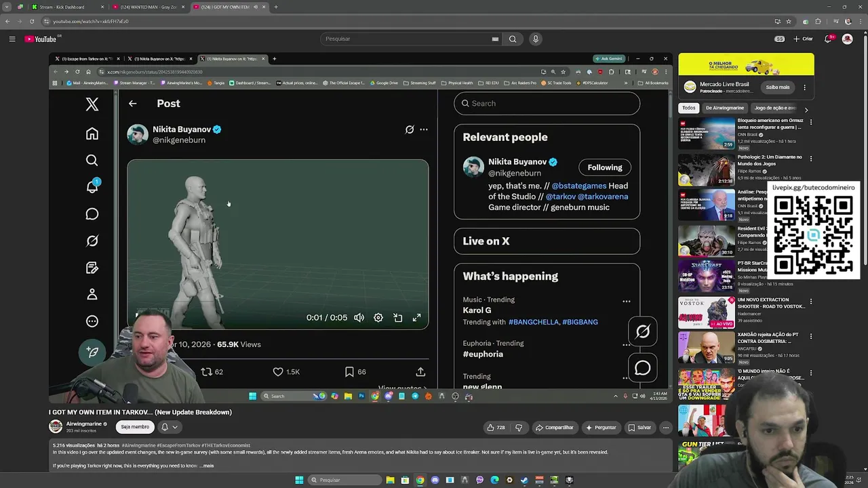Screen dimensions: 868x488
Task: Switch to WANTED MAN browser tab
Action: (x=148, y=7)
